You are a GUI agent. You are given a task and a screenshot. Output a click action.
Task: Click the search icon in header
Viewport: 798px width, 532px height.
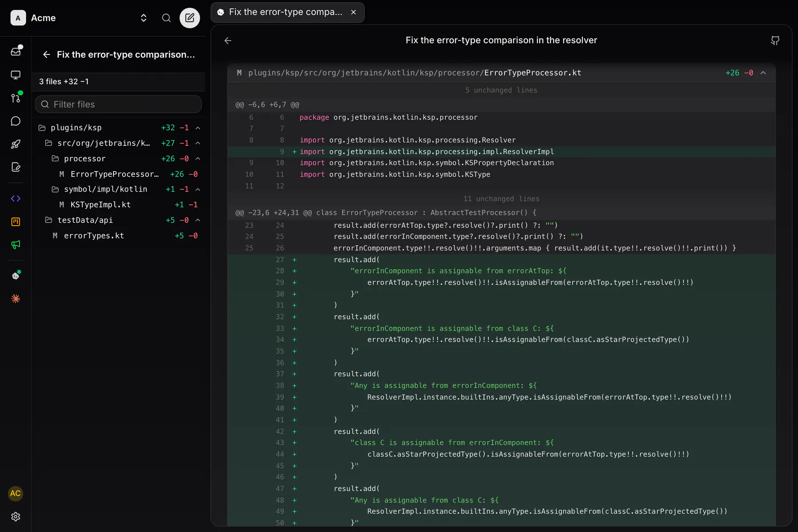166,18
